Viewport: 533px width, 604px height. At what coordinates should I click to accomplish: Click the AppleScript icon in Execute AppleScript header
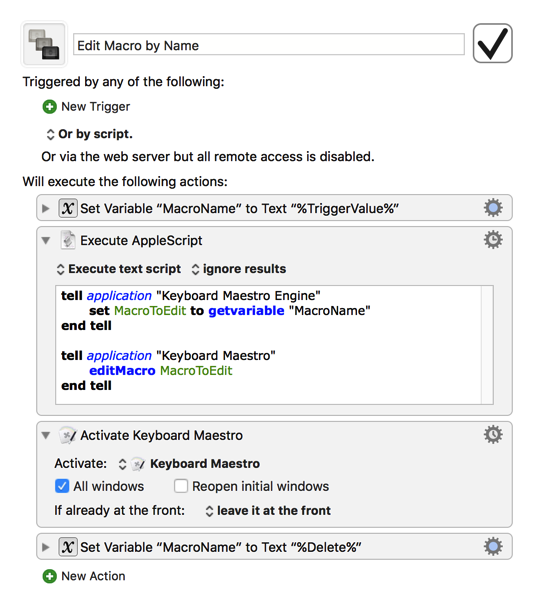pyautogui.click(x=68, y=240)
